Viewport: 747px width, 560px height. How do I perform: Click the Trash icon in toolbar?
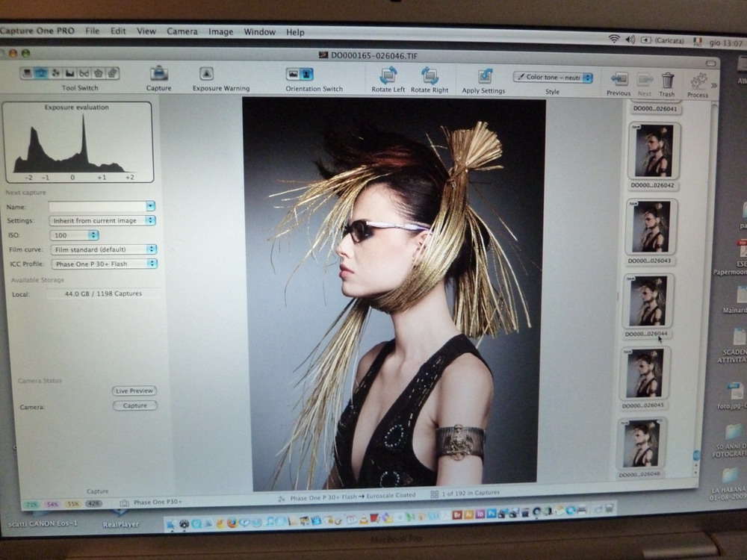point(667,80)
